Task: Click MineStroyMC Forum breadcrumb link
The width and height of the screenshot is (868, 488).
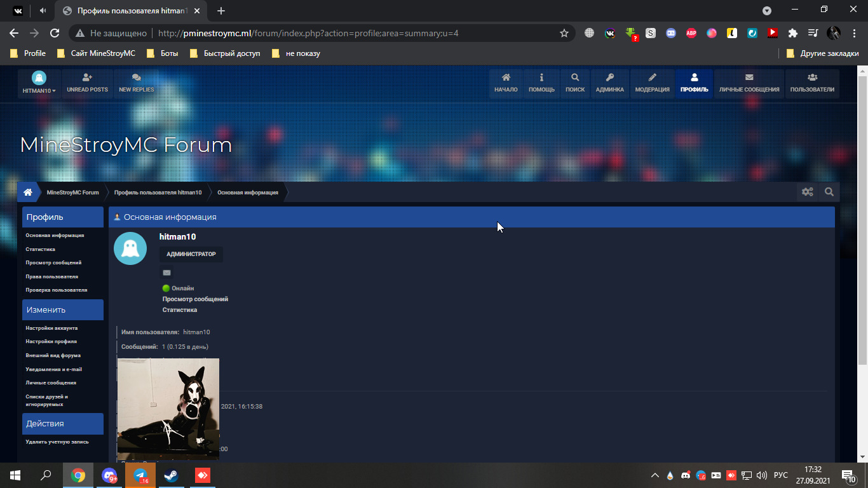Action: coord(73,193)
